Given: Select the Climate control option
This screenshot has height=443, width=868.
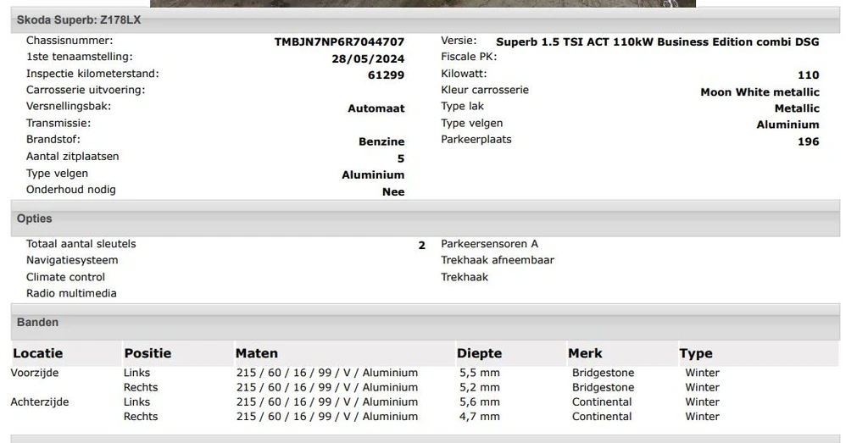Looking at the screenshot, I should (x=65, y=277).
